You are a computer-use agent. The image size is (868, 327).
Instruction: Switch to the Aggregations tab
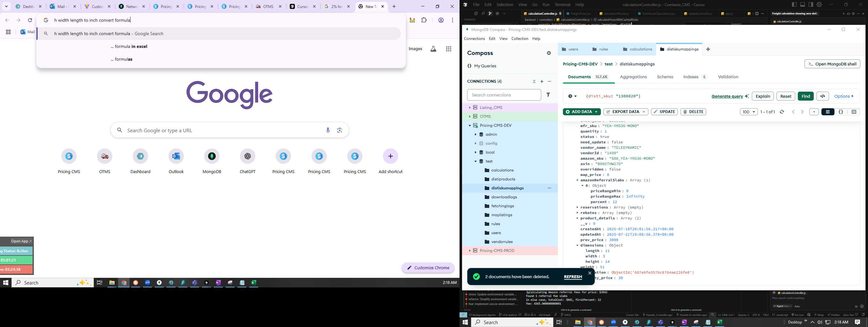[633, 77]
